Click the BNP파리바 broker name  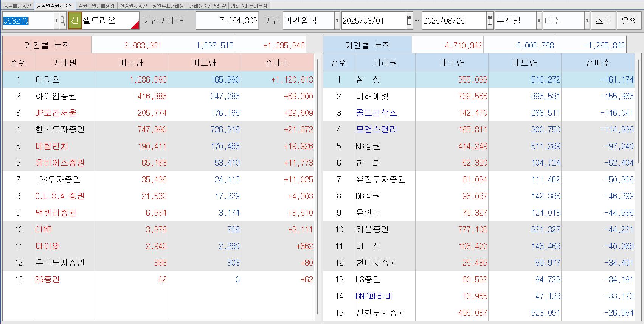tap(374, 296)
